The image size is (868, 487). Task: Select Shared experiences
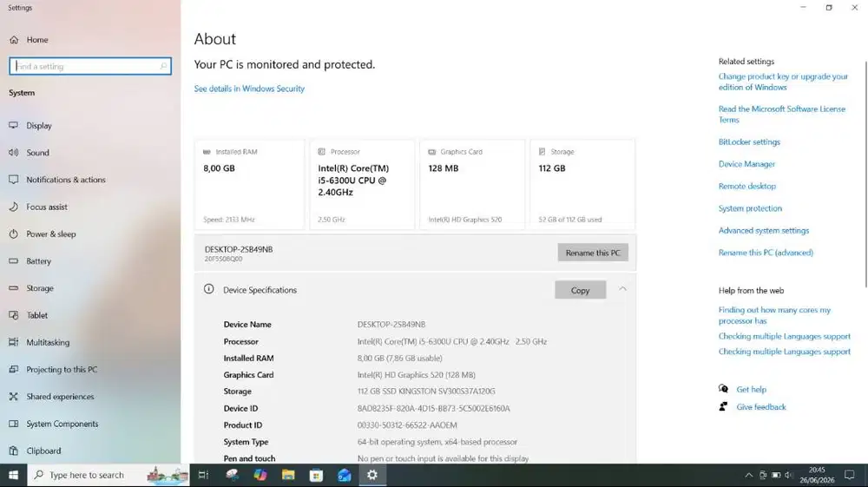[x=61, y=397]
